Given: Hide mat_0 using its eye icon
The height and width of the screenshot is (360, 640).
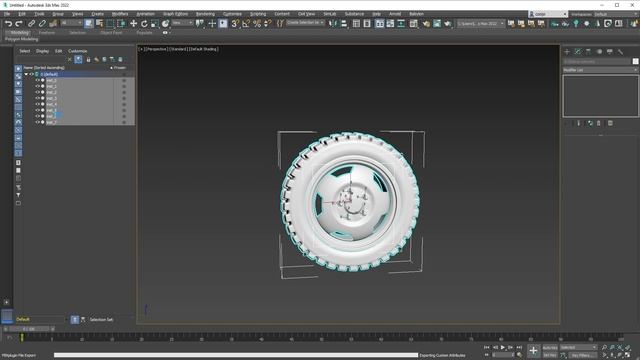Looking at the screenshot, I should 37,80.
